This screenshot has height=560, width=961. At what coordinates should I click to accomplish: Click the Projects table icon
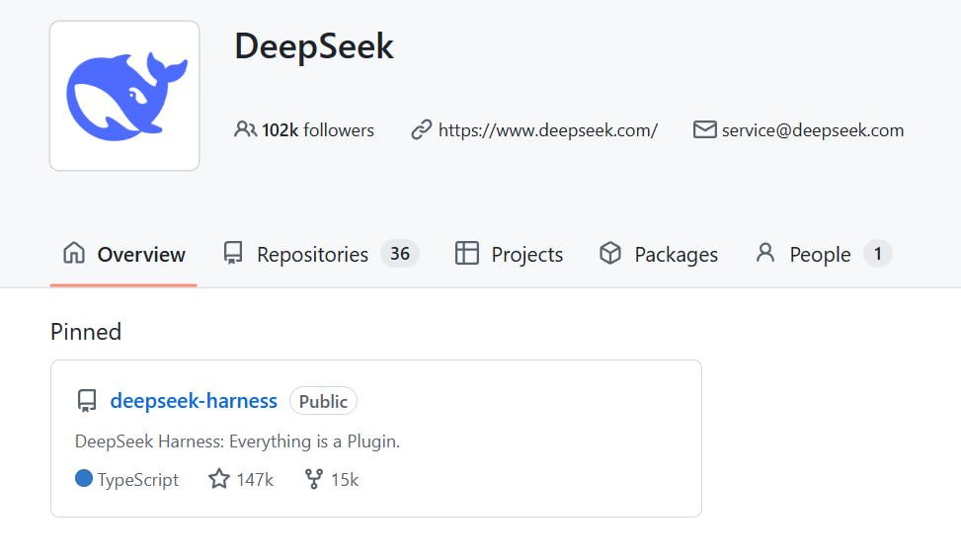tap(467, 253)
